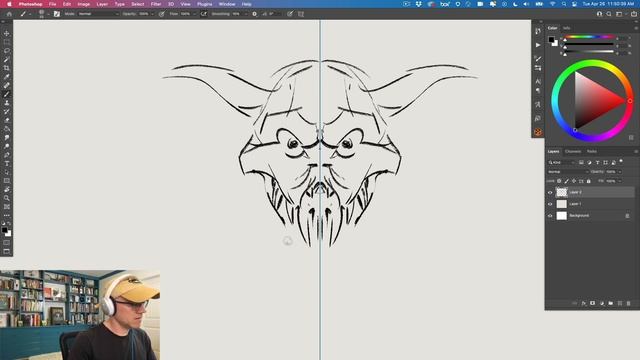This screenshot has height=360, width=640.
Task: Hide the Background layer eye
Action: (550, 216)
